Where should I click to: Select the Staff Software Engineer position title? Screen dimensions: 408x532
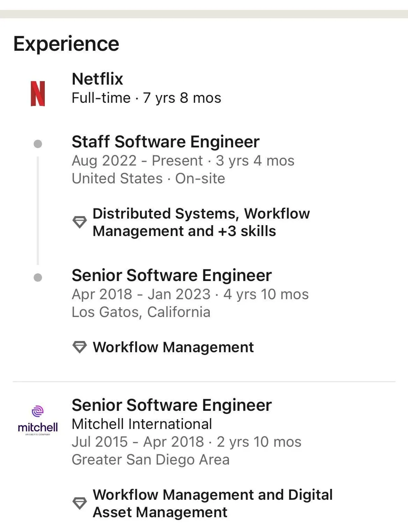pyautogui.click(x=165, y=142)
